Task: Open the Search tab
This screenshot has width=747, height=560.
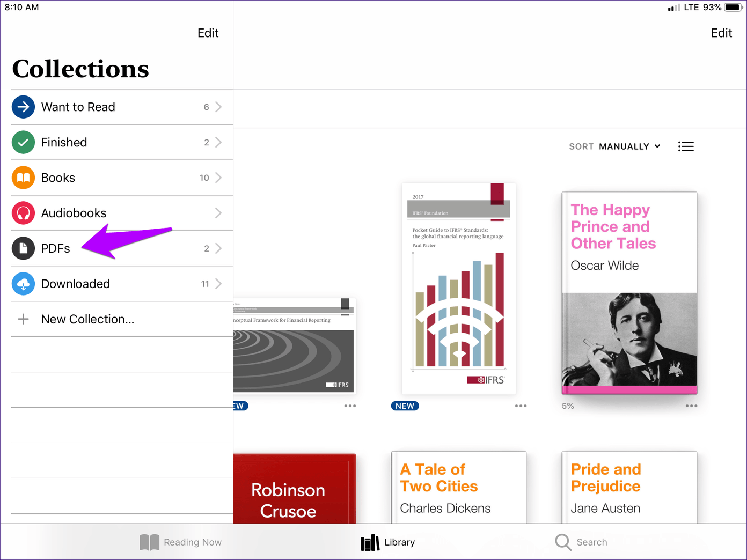Action: click(x=581, y=542)
